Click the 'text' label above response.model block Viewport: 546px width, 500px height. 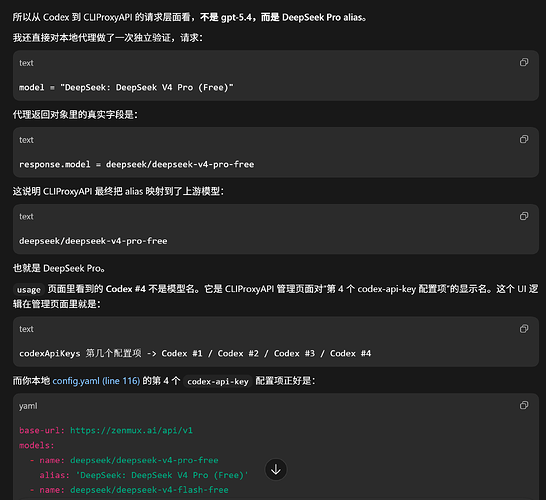(26, 140)
